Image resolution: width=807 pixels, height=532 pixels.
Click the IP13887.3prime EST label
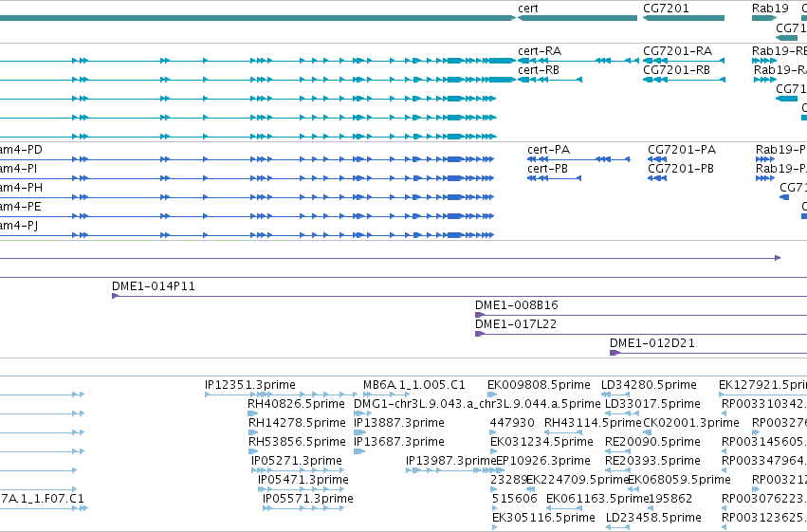(399, 424)
